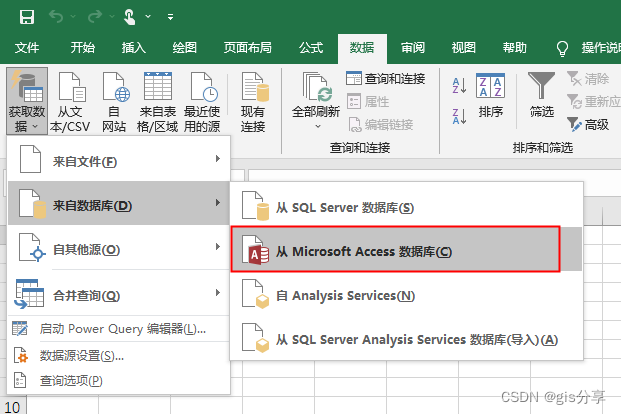
Task: Open 数据源设置(S) menu entry
Action: (118, 356)
